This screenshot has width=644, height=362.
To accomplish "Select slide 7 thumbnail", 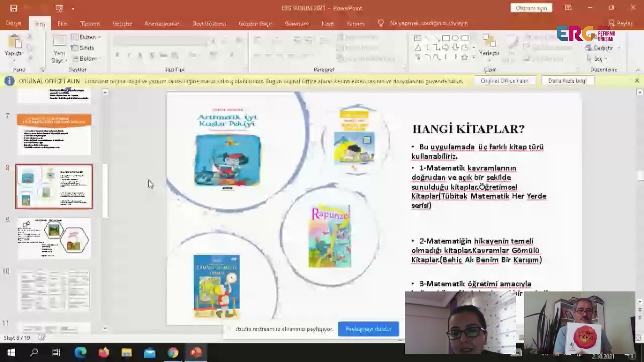I will click(x=54, y=134).
